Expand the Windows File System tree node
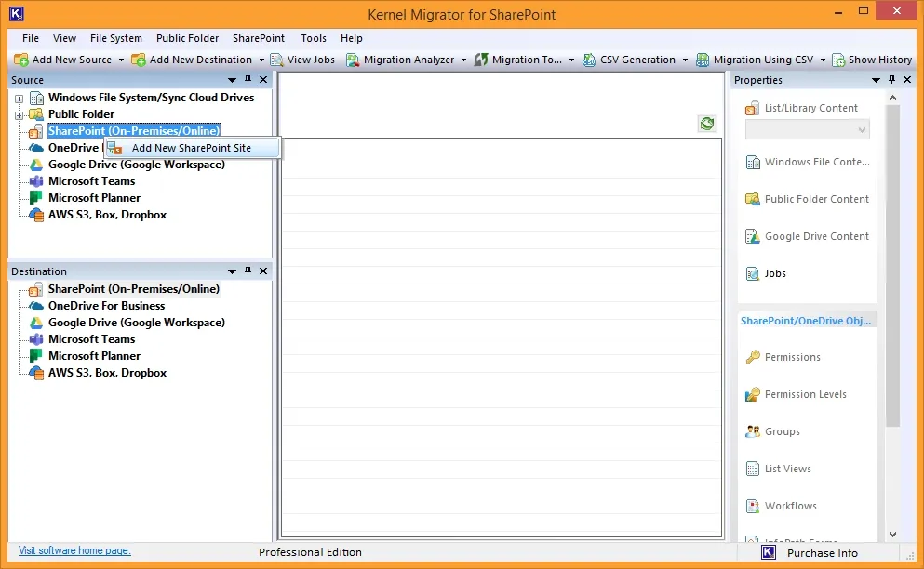This screenshot has width=924, height=569. 19,99
